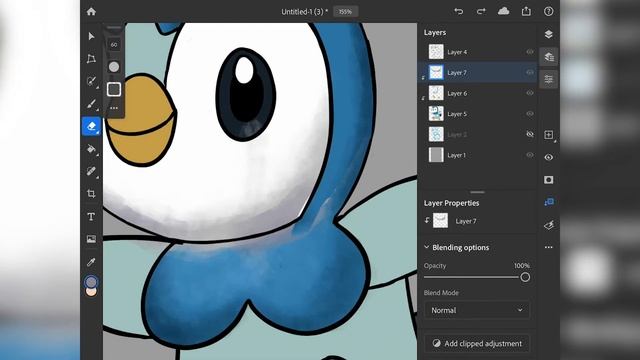Open cloud document sync status
The width and height of the screenshot is (640, 360).
point(504,11)
